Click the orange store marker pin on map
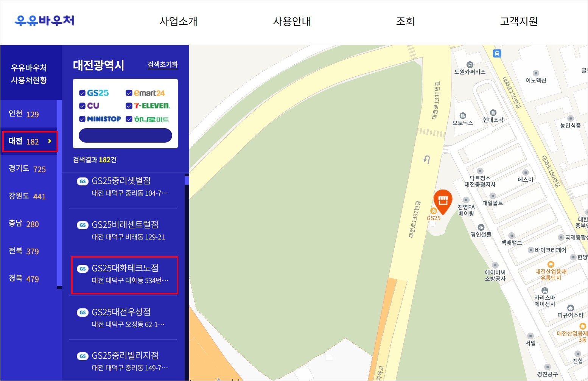This screenshot has height=381, width=588. click(x=443, y=202)
